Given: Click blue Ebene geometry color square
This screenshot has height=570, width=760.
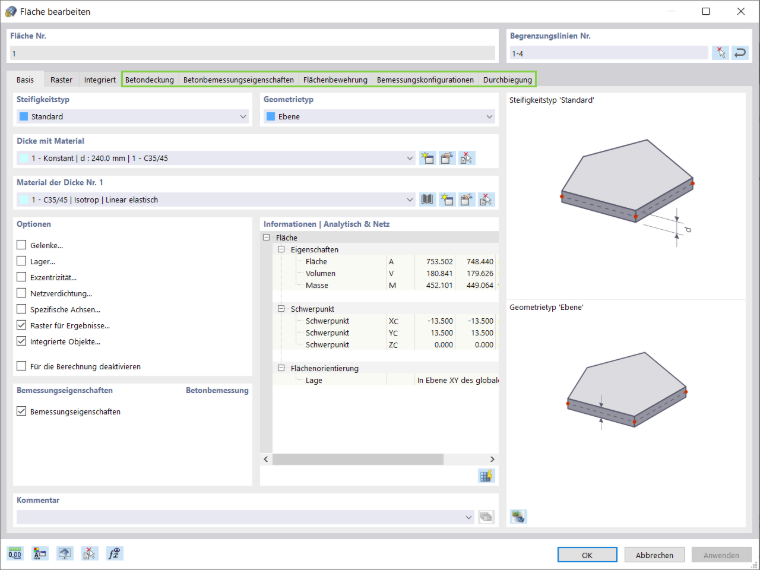Looking at the screenshot, I should (x=270, y=116).
